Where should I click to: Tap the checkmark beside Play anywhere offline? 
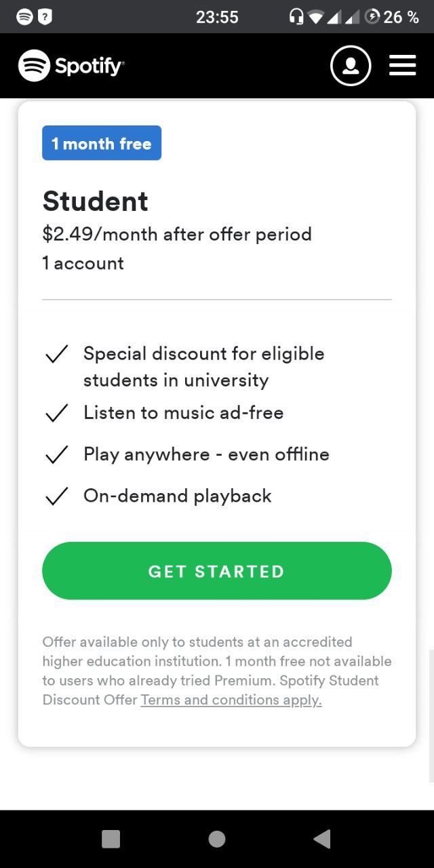56,455
